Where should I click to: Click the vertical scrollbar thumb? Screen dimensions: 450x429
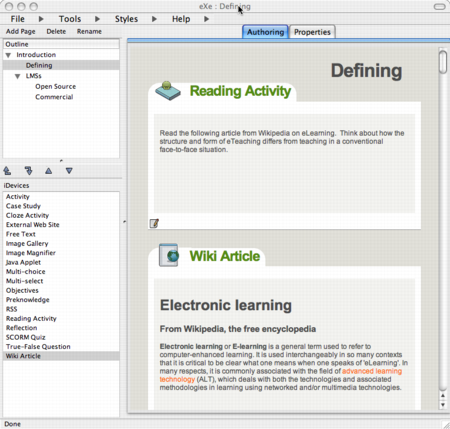[443, 62]
